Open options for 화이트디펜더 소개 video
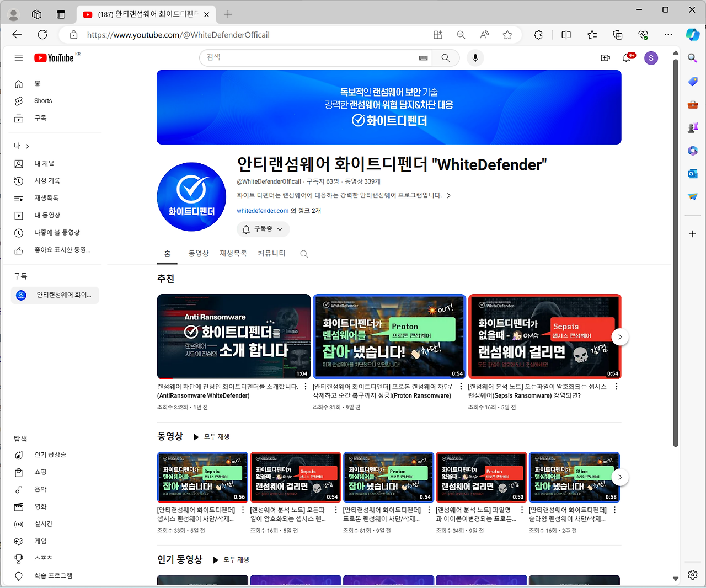 point(306,387)
